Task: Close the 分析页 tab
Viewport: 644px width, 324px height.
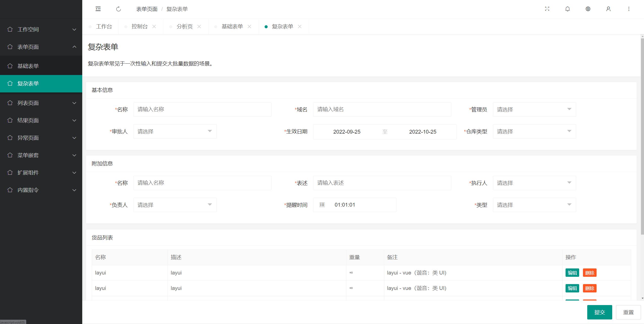Action: tap(199, 27)
